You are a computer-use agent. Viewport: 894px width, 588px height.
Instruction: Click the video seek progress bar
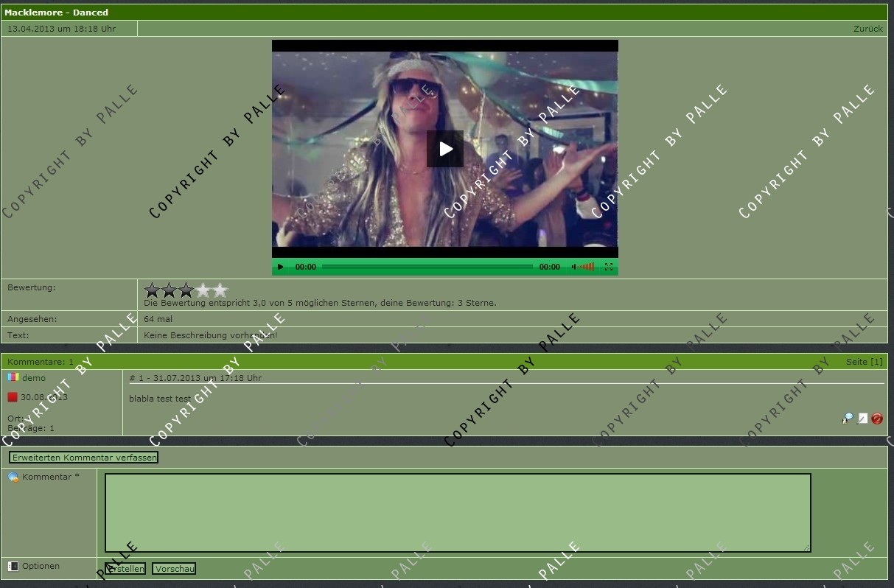coord(427,267)
